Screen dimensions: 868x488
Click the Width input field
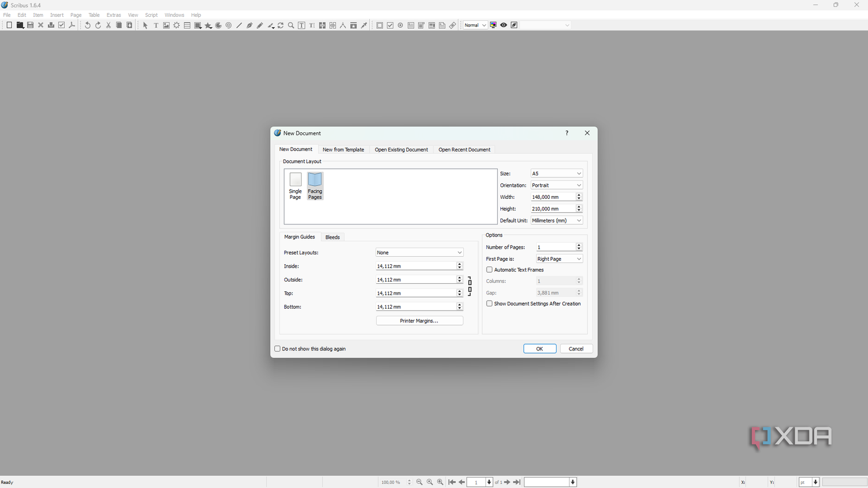(553, 197)
